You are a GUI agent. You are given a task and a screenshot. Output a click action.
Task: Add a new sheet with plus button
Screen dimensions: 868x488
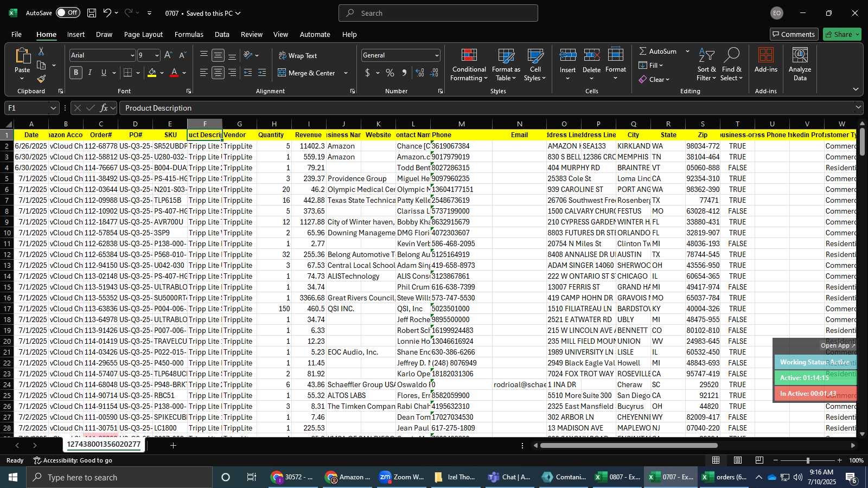click(x=173, y=445)
